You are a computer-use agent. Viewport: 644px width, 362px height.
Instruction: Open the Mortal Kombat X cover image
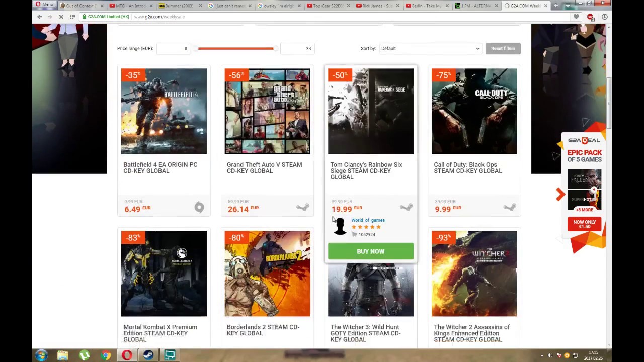[x=164, y=274]
